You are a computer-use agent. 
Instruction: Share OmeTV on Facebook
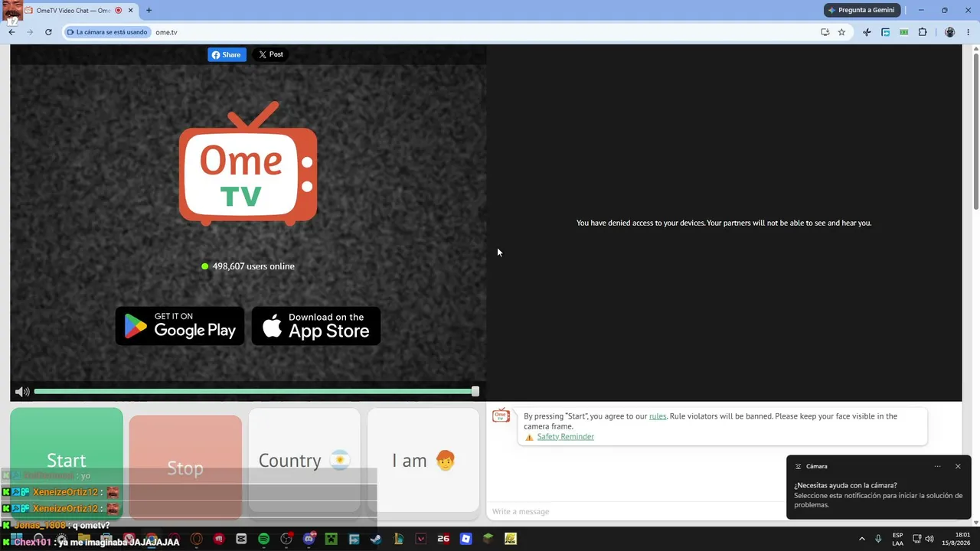[x=227, y=54]
